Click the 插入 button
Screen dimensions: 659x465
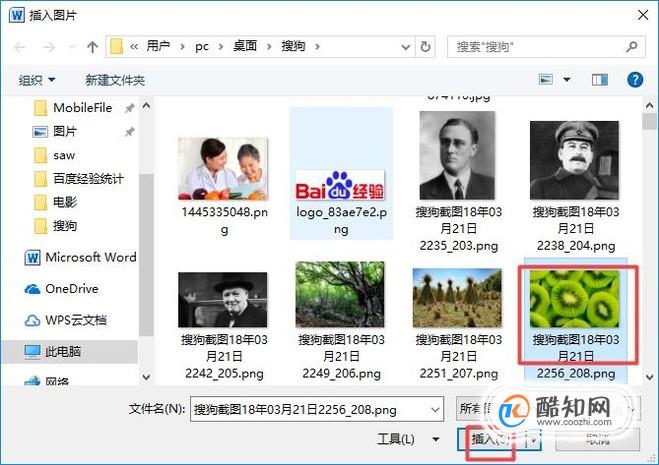click(492, 439)
